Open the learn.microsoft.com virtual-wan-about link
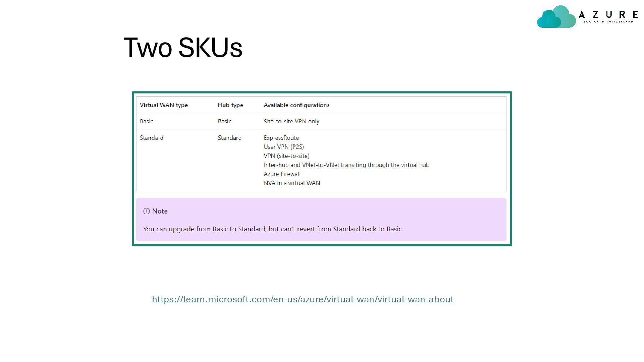644x362 pixels. click(303, 299)
